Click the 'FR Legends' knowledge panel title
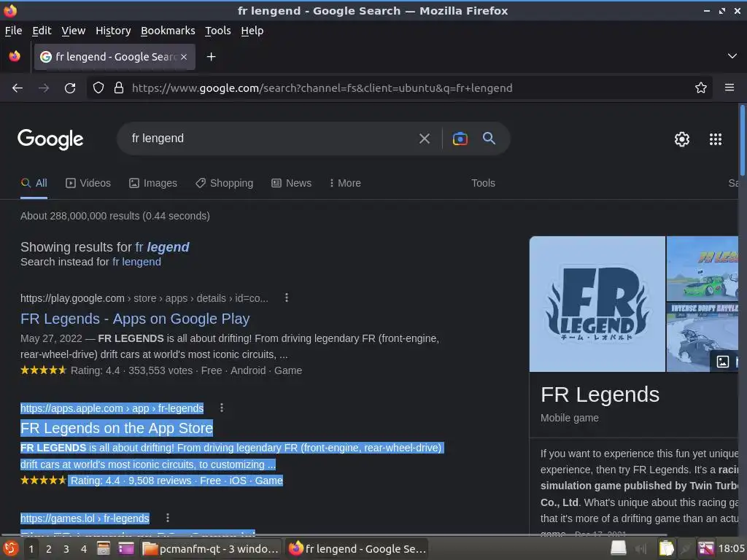The width and height of the screenshot is (747, 560). (x=600, y=394)
